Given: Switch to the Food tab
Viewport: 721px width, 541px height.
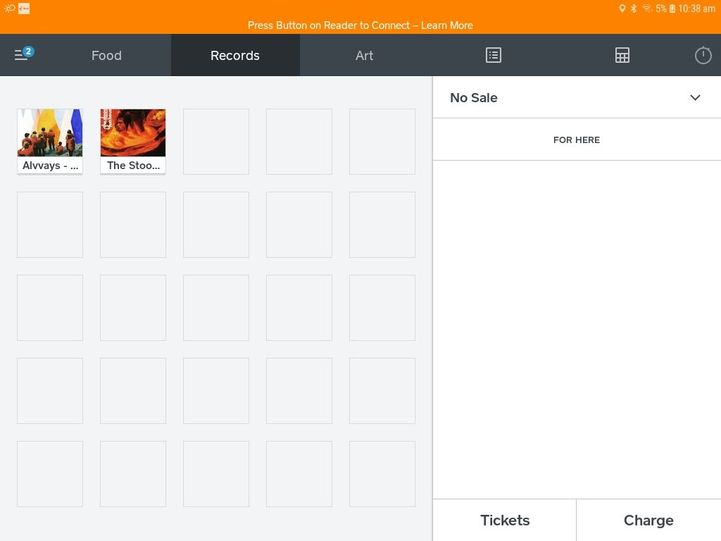Looking at the screenshot, I should [x=106, y=56].
